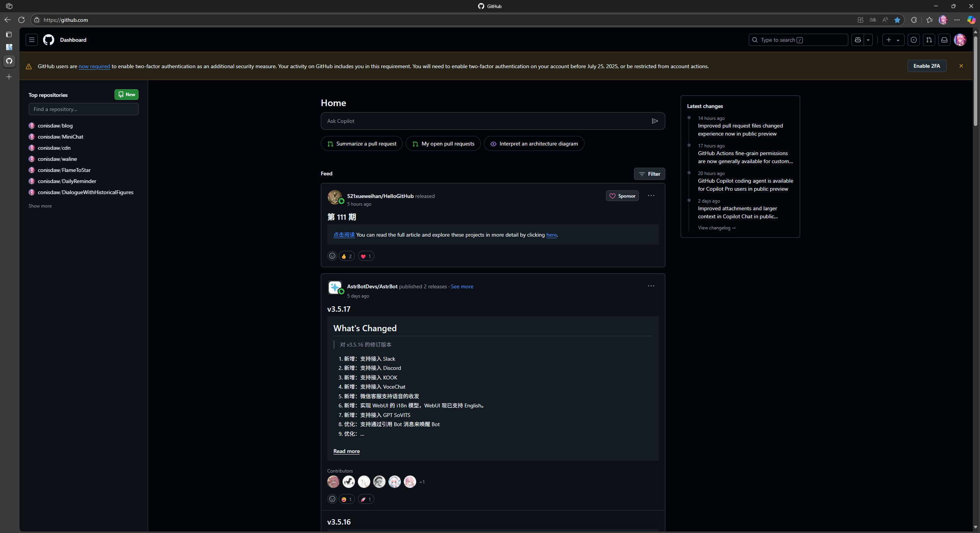This screenshot has height=533, width=980.
Task: Click the New repository button
Action: 126,95
